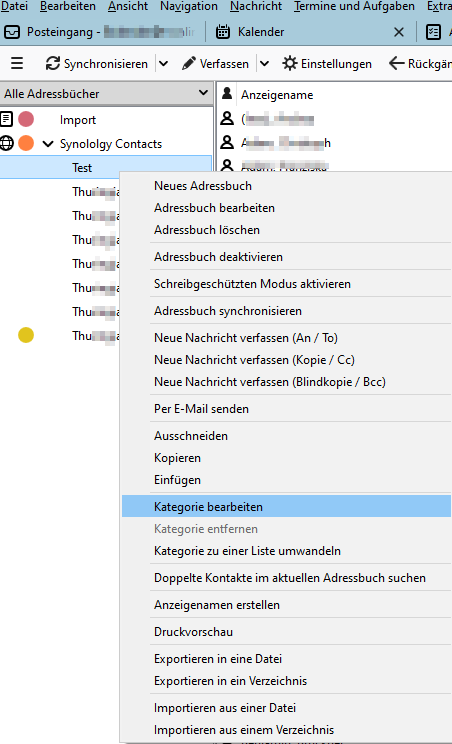Expand the Synchronisieren dropdown arrow

(x=163, y=63)
